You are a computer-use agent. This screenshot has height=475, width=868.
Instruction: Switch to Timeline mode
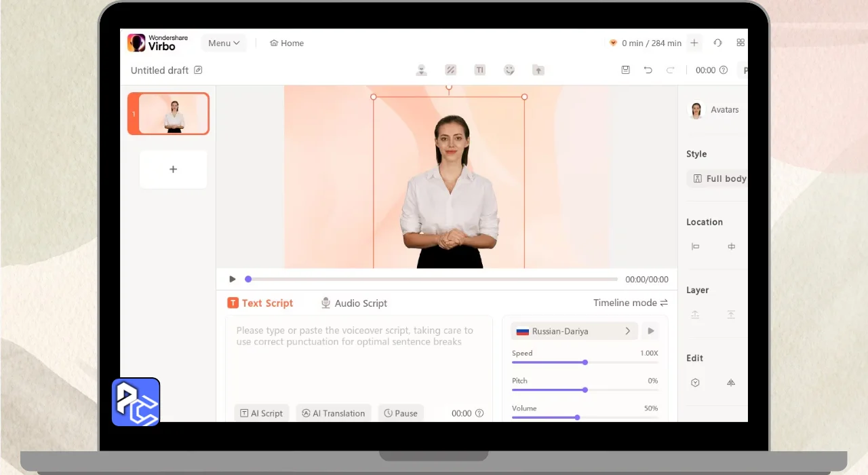point(630,303)
